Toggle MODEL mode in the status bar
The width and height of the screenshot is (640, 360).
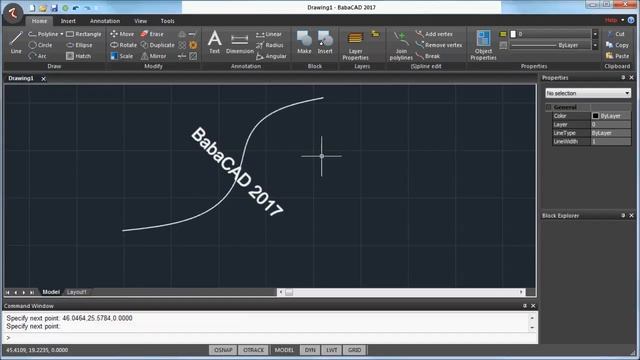pos(284,350)
